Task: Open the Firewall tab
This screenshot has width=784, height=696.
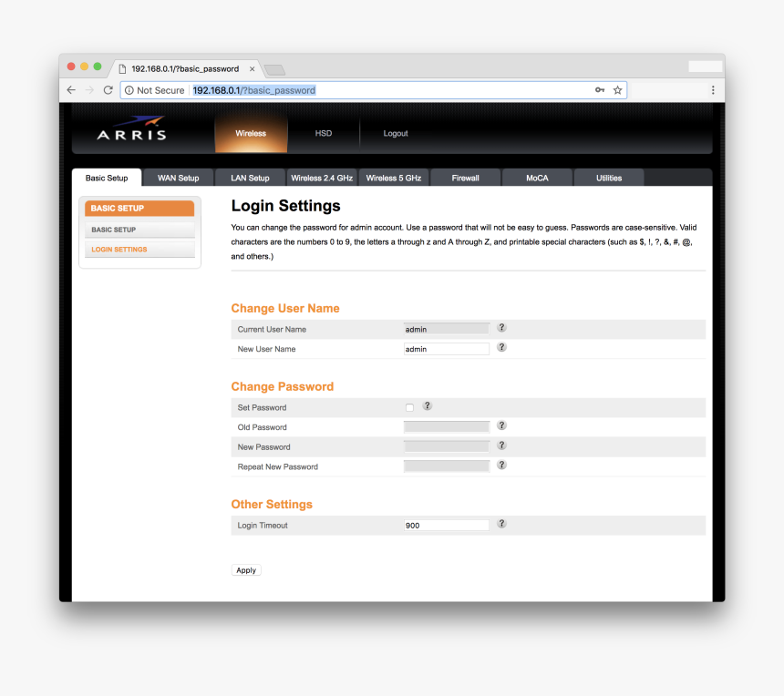Action: point(465,178)
